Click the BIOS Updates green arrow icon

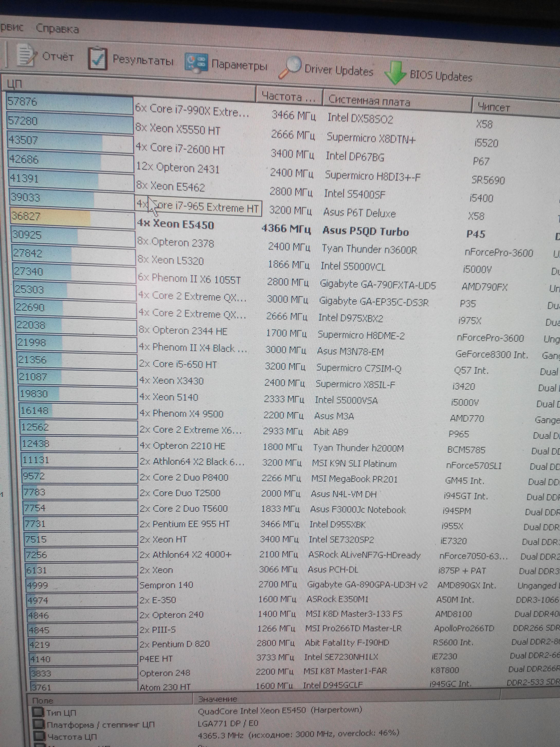[x=395, y=72]
